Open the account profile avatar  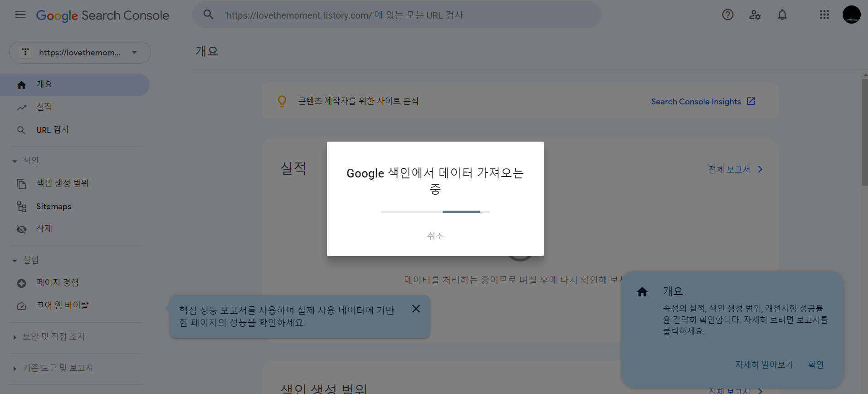(x=851, y=15)
